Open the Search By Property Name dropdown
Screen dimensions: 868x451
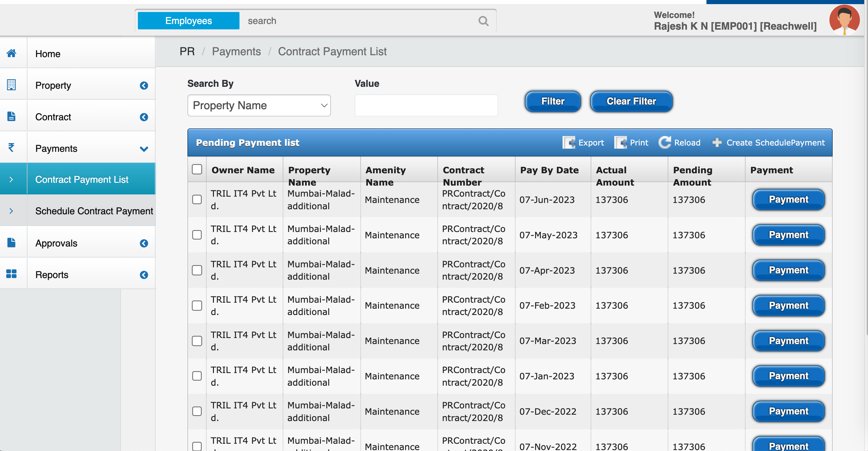point(259,105)
